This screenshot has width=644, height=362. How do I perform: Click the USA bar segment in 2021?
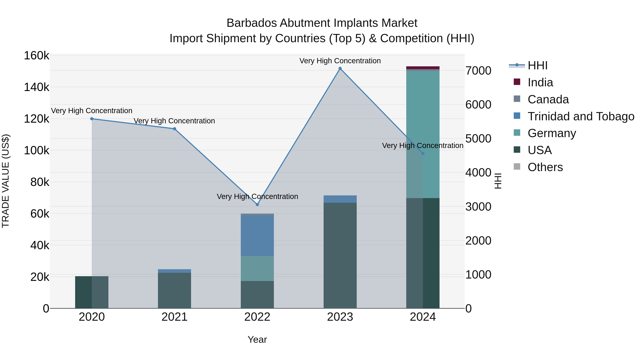click(174, 290)
